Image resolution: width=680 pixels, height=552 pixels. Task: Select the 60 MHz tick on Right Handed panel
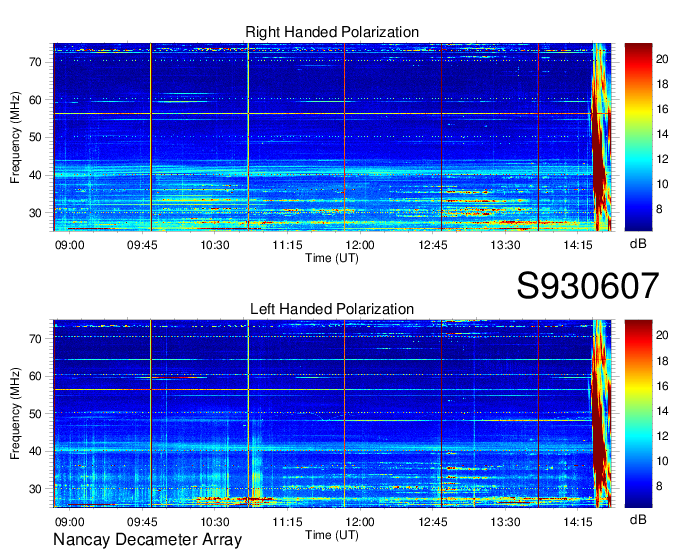click(35, 100)
